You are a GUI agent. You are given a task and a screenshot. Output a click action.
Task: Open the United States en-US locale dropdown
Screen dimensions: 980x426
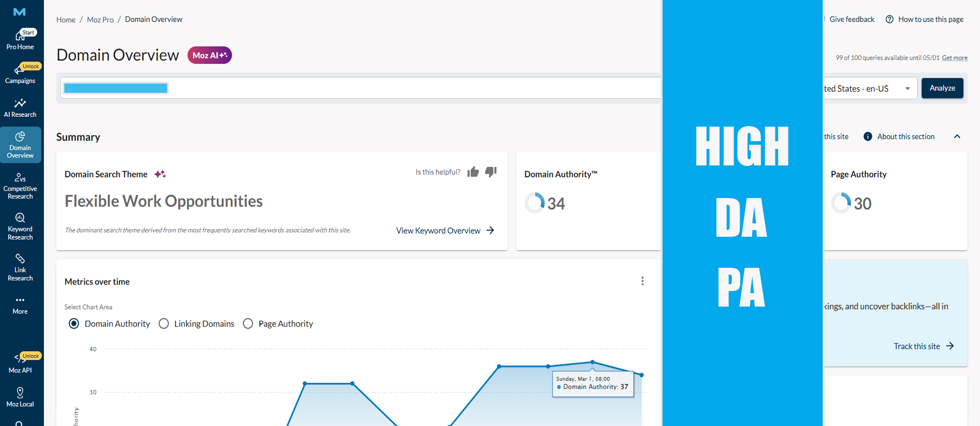coord(869,88)
